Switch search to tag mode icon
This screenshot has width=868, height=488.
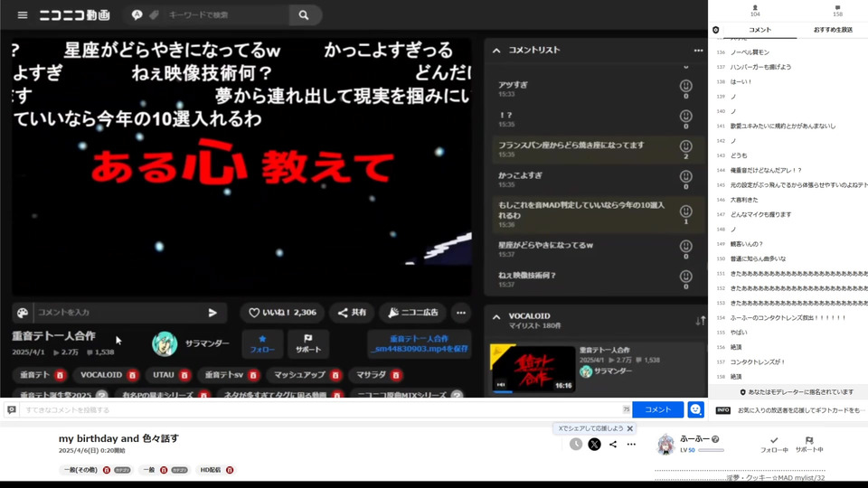click(154, 15)
